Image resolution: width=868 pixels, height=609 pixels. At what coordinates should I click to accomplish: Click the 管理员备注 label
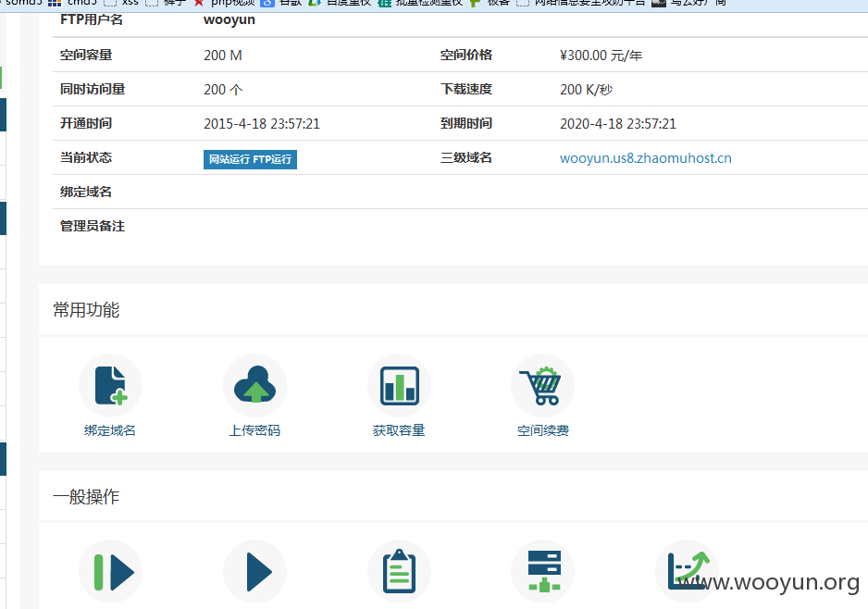[93, 227]
